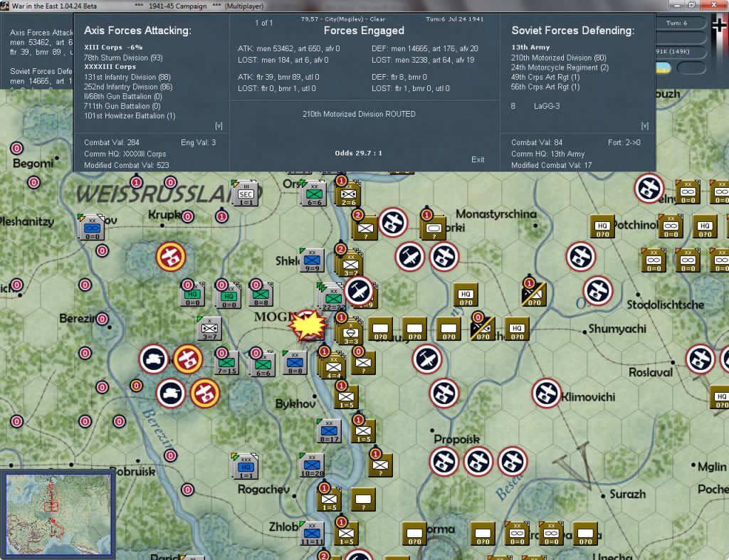729x560 pixels.
Task: Select the green 22=22 unit stack
Action: click(333, 297)
